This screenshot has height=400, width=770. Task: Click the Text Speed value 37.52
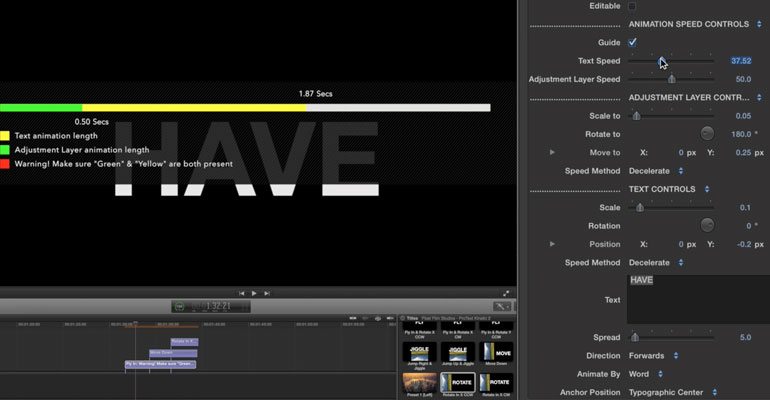point(741,61)
